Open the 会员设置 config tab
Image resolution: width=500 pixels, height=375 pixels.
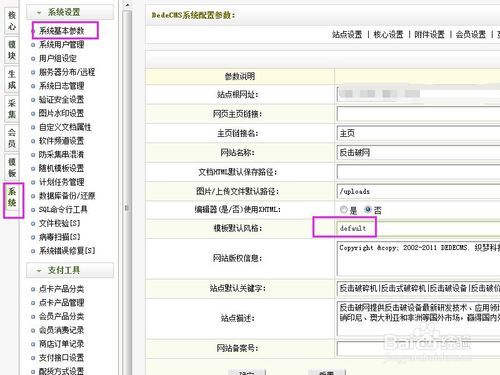click(x=471, y=34)
